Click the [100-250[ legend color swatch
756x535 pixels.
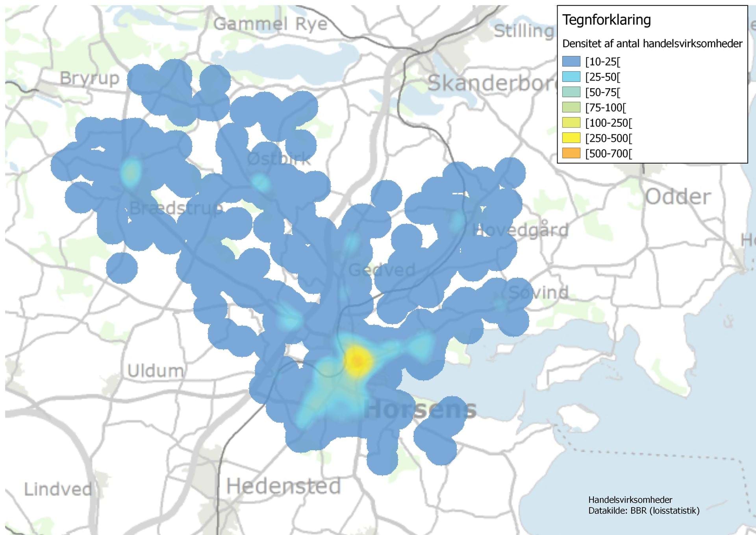click(571, 123)
